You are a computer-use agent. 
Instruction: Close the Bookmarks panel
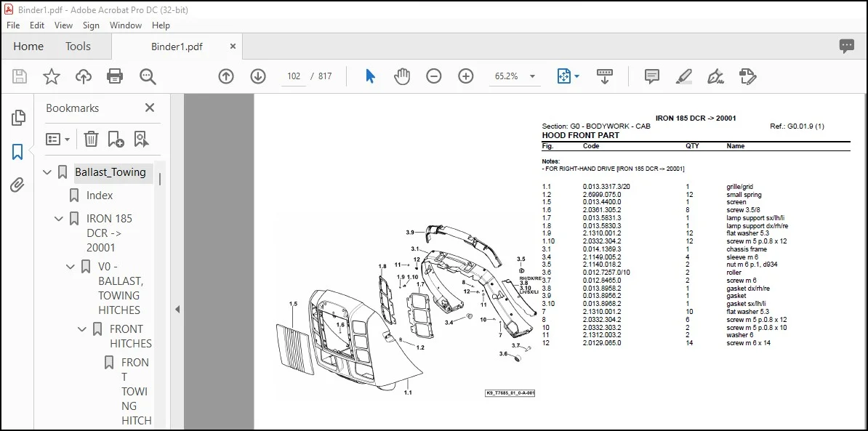tap(150, 108)
